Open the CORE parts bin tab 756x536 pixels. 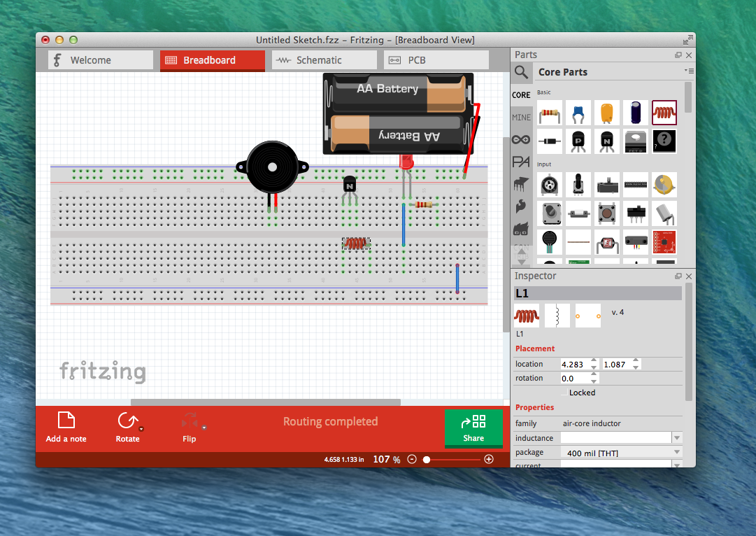point(521,94)
